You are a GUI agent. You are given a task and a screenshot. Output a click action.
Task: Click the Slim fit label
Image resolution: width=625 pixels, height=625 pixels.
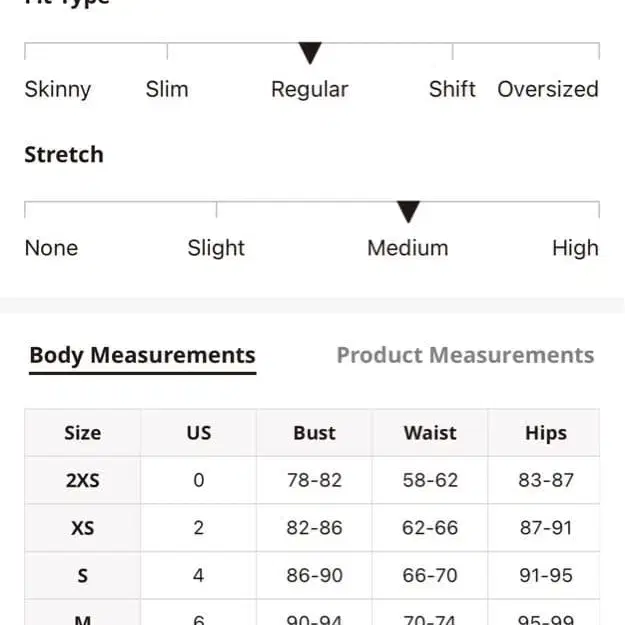tap(167, 89)
